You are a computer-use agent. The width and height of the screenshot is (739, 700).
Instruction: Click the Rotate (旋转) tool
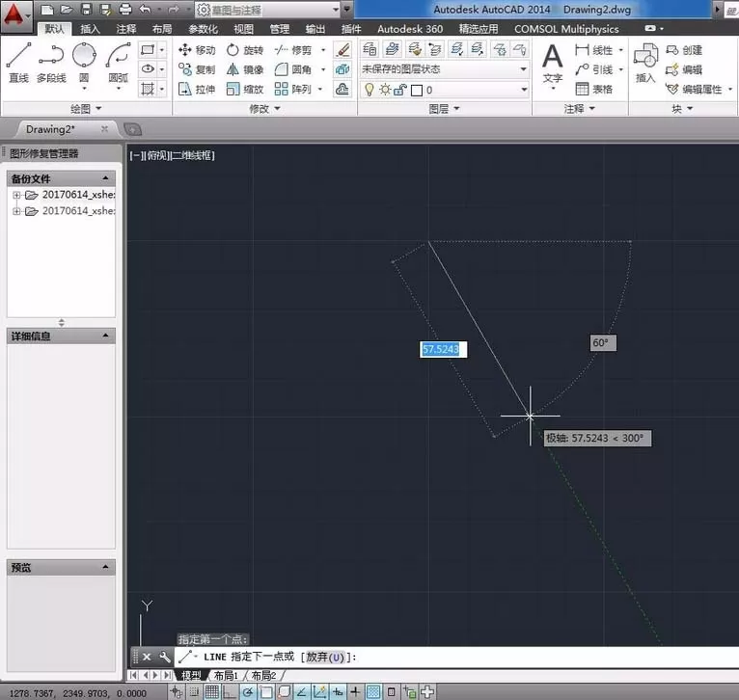245,50
